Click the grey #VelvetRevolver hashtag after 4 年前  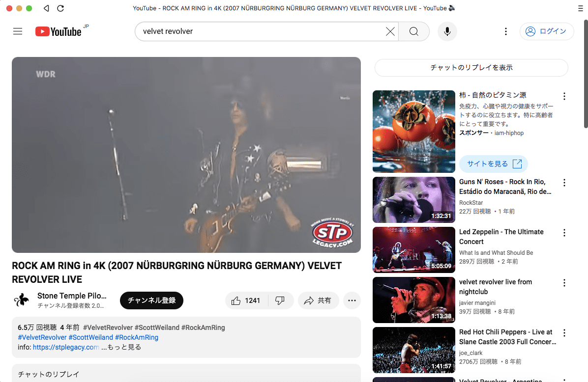pos(108,327)
